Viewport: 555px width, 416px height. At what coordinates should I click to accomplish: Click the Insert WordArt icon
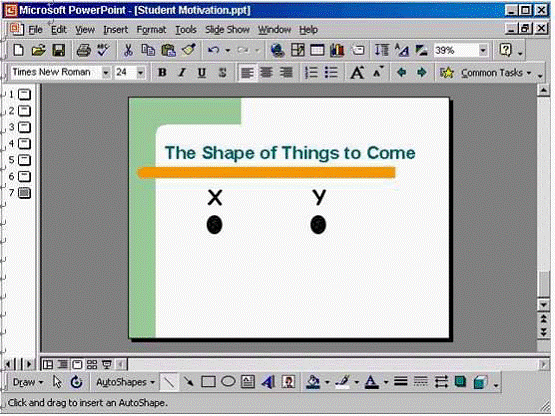coord(268,382)
